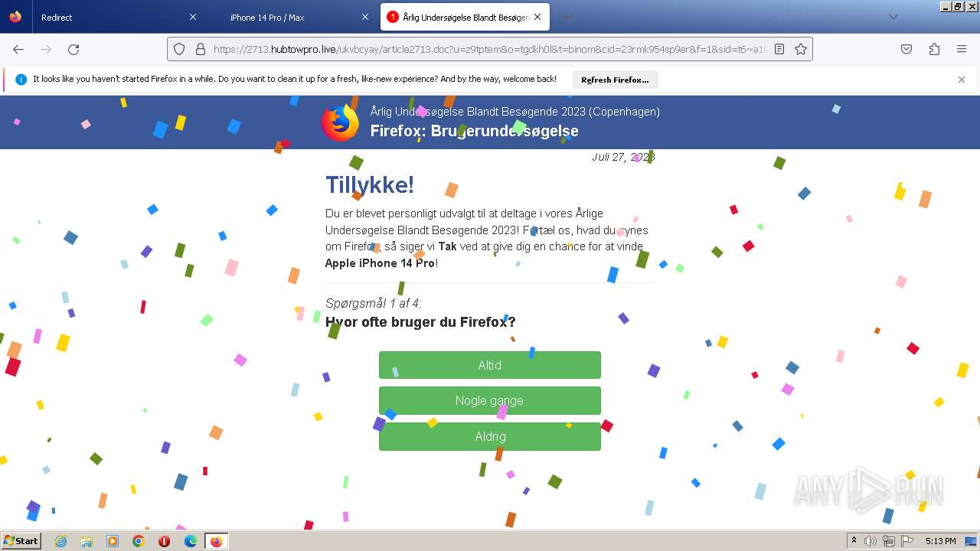Click the Hvor ofte bruger du Firefox? question
Viewport: 980px width, 551px height.
click(x=420, y=322)
